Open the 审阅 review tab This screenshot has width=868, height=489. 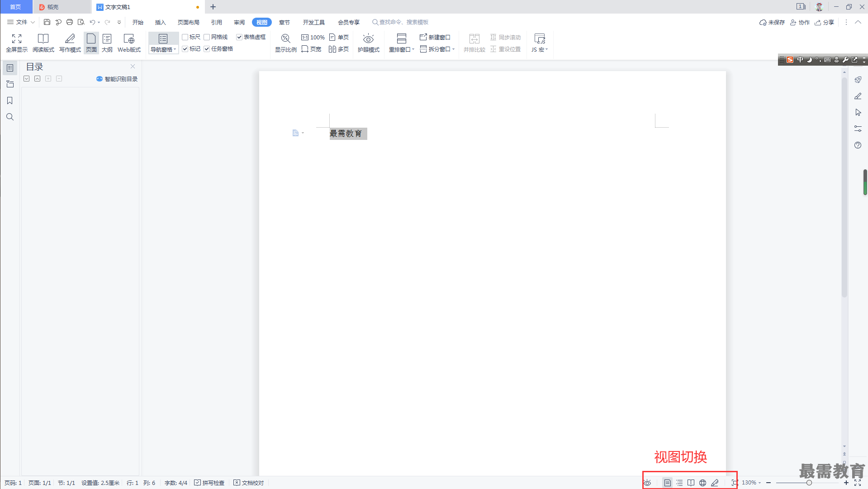tap(239, 22)
